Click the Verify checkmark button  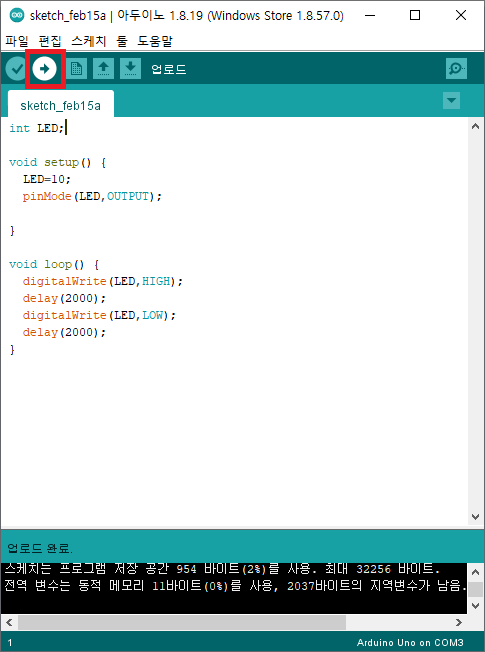point(17,69)
